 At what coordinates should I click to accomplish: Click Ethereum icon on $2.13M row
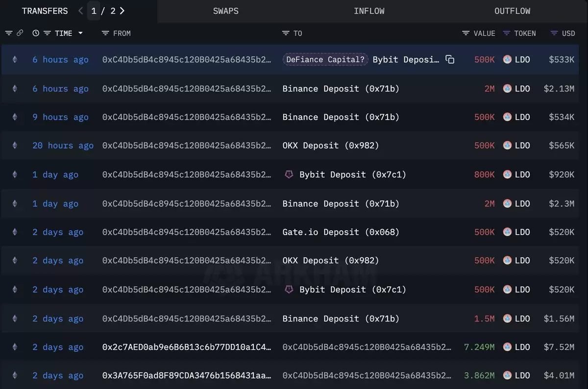(x=15, y=89)
